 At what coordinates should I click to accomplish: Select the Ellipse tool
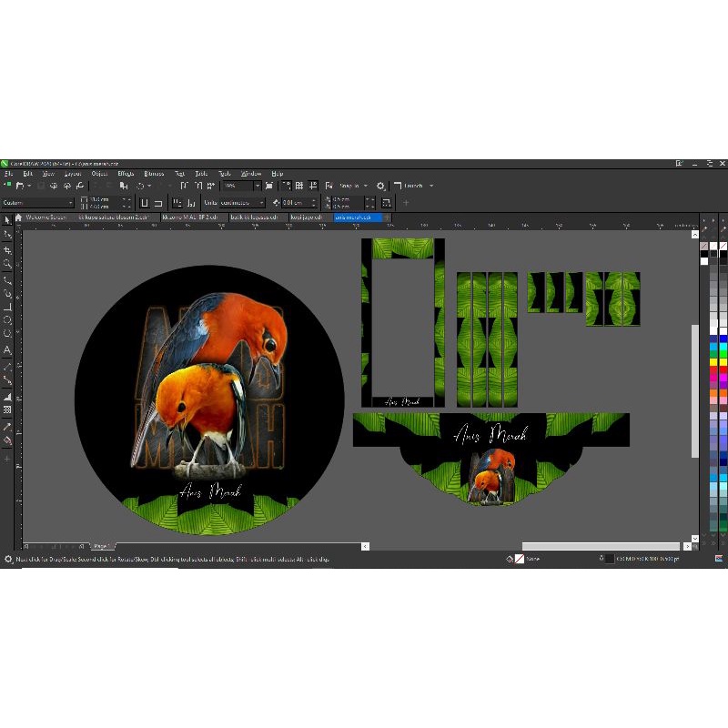tap(7, 317)
